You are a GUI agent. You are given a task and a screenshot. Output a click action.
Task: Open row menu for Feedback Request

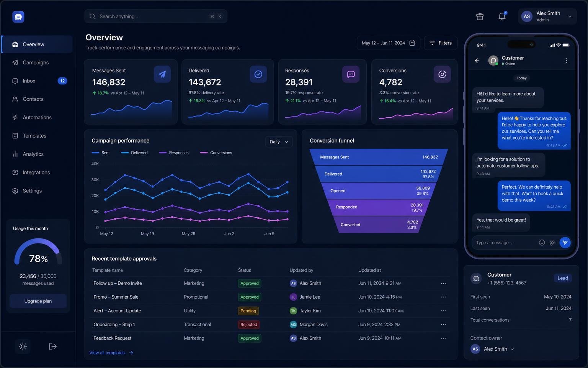pos(443,338)
